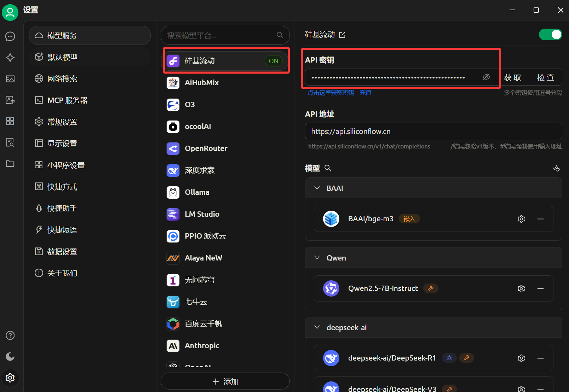Select 默认模型 settings menu
This screenshot has width=569, height=392.
coord(90,57)
